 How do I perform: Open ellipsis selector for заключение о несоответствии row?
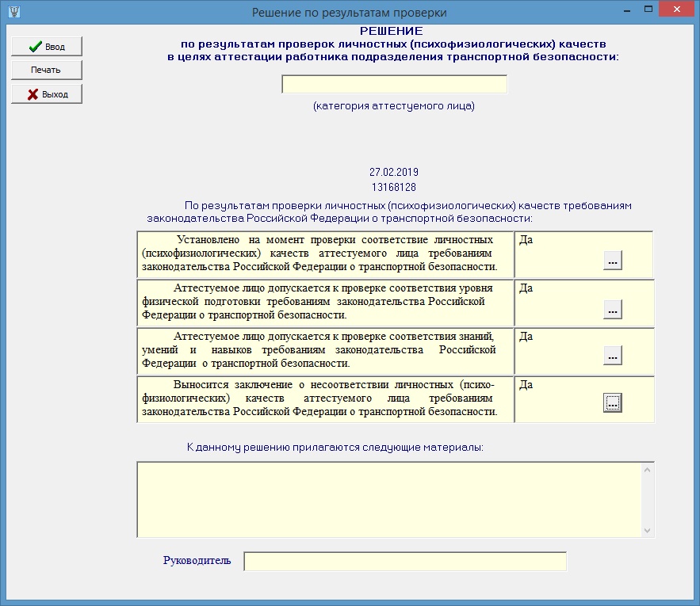point(612,403)
